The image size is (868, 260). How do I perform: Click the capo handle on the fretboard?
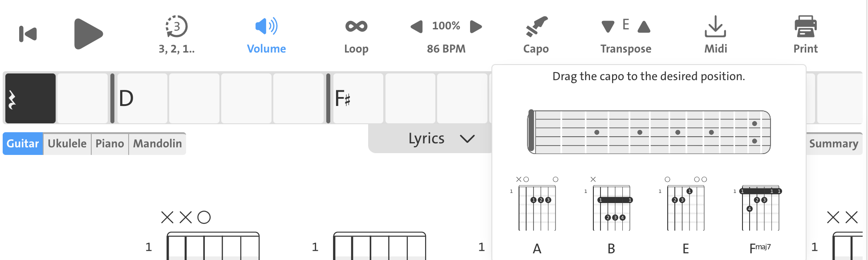click(531, 132)
